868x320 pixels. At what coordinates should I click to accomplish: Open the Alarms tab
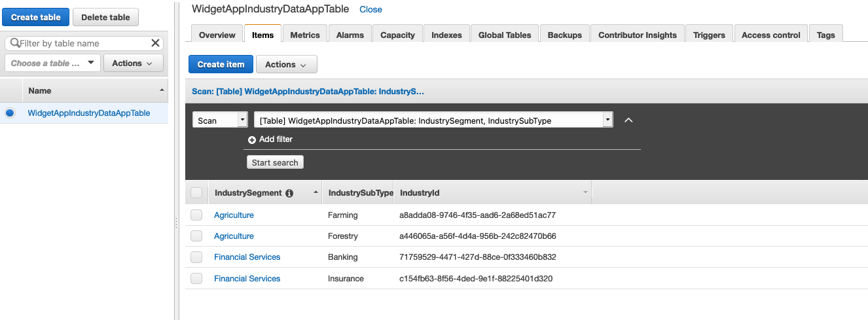tap(350, 35)
